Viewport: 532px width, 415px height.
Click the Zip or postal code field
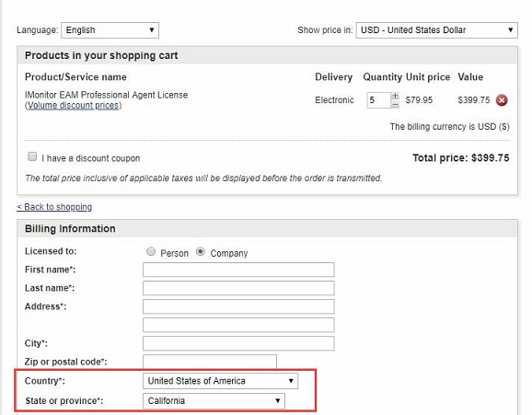point(210,362)
